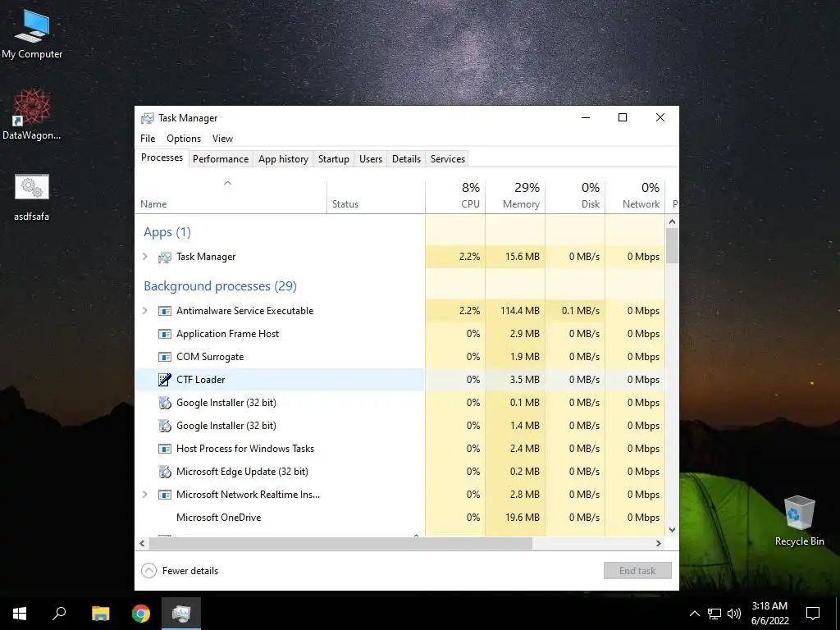Click the Microsoft Network Realtime Inspection icon
Screen dimensions: 840x630
coord(164,495)
